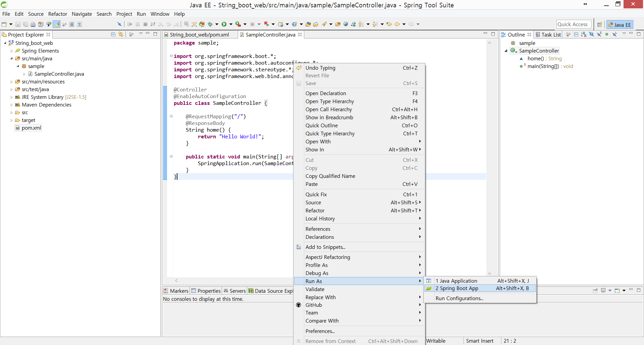Select '1 Java Application' in Run As submenu

point(480,281)
